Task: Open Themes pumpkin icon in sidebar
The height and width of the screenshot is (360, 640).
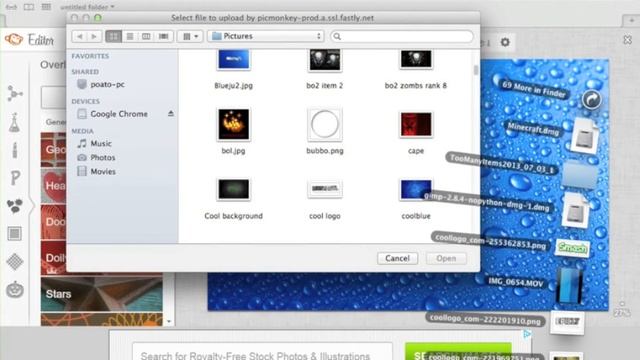Action: pyautogui.click(x=15, y=290)
